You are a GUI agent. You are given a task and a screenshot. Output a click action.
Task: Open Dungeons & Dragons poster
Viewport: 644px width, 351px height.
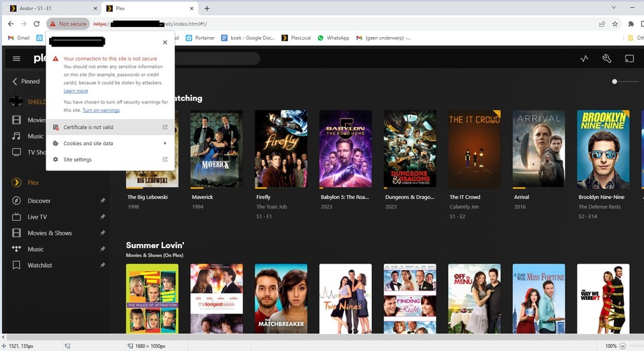click(410, 149)
